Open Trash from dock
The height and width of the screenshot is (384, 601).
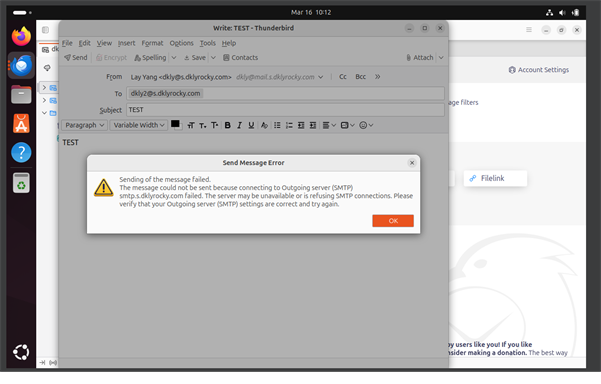pos(21,183)
